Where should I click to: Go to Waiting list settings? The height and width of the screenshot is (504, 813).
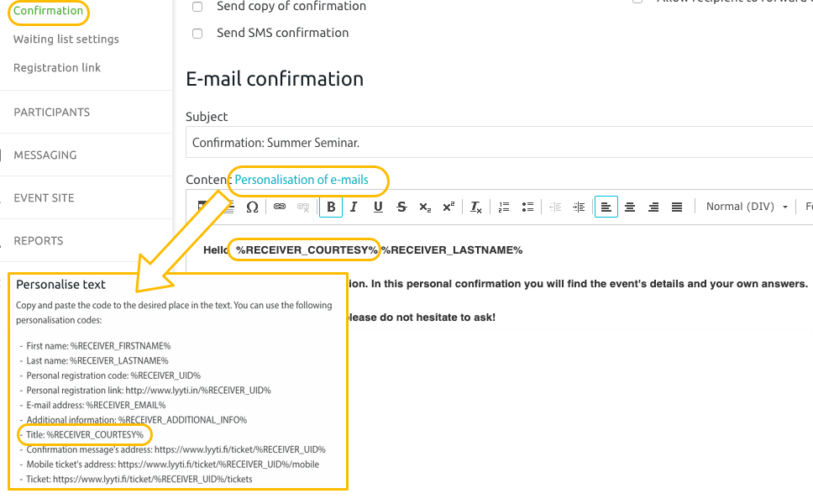66,39
